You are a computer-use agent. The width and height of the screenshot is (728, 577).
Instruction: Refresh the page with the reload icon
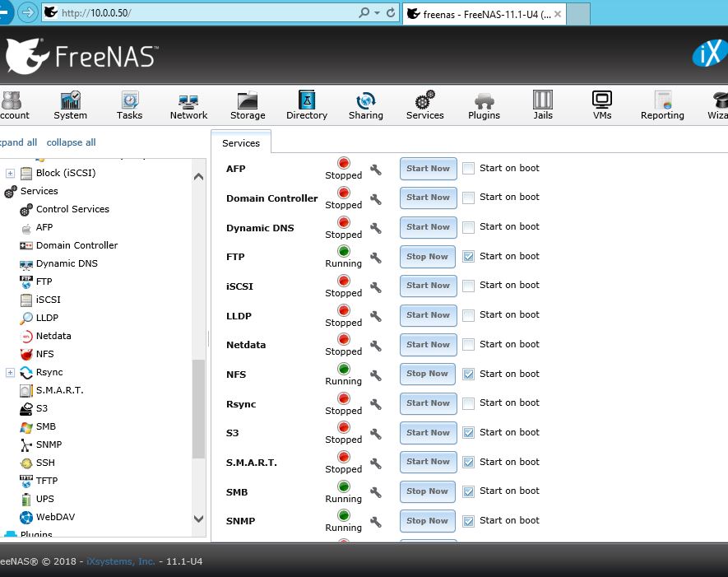[391, 12]
